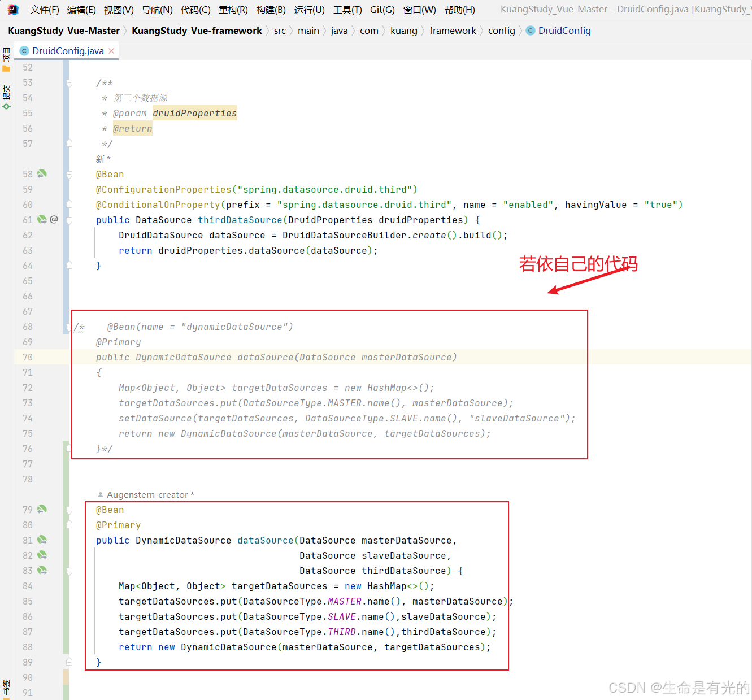Viewport: 752px width, 700px height.
Task: Open the 运行(U) menu
Action: pos(310,10)
